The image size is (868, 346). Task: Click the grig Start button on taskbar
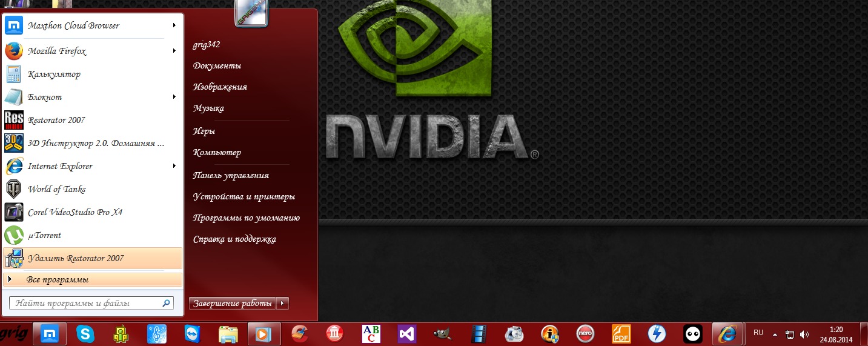click(14, 334)
